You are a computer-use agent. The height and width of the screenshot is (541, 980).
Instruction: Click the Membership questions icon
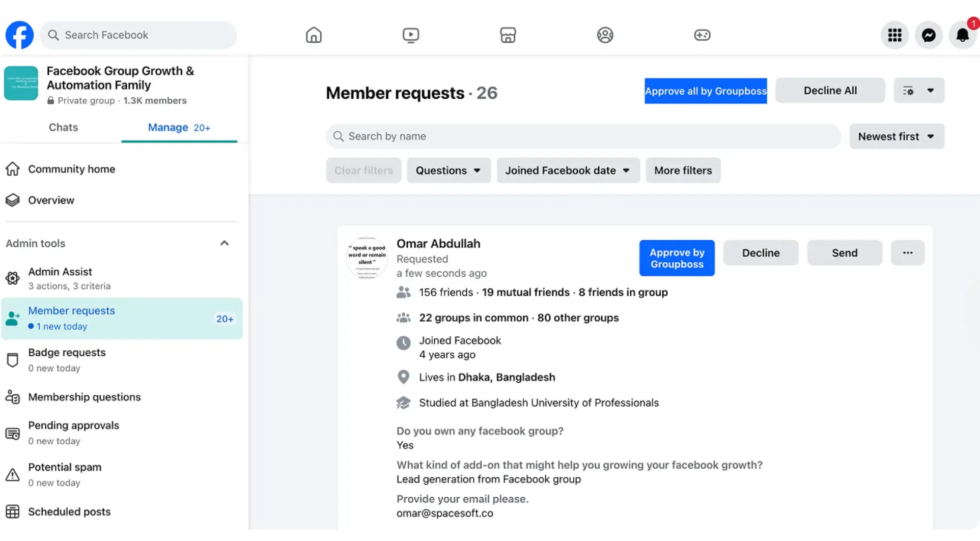coord(13,397)
